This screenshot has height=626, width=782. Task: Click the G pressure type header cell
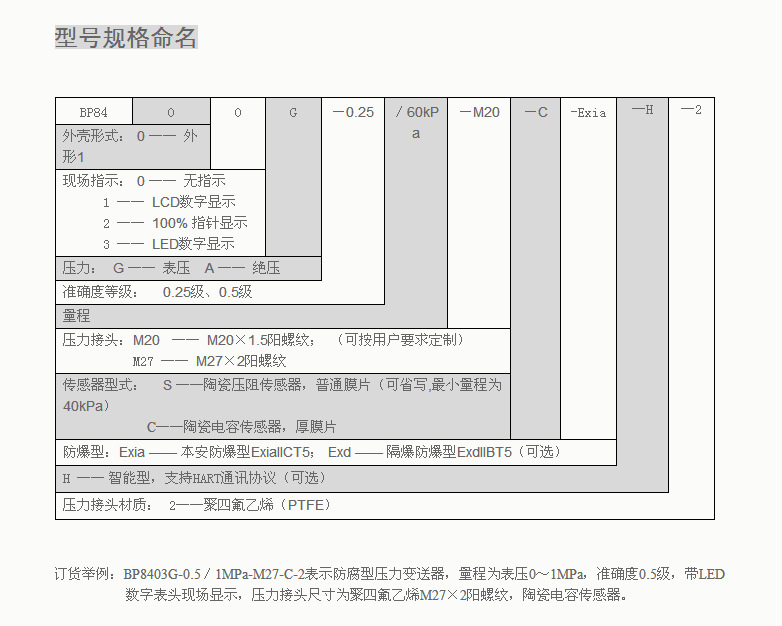(293, 112)
